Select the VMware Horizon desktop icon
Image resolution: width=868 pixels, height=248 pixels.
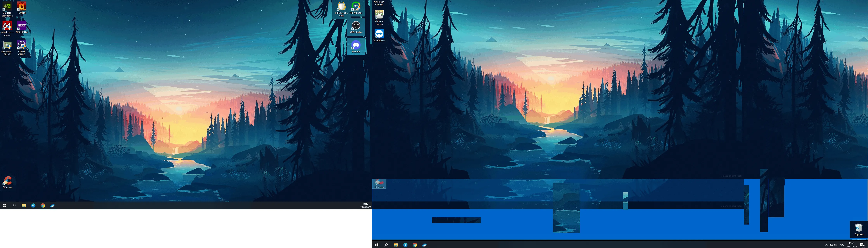point(379,17)
